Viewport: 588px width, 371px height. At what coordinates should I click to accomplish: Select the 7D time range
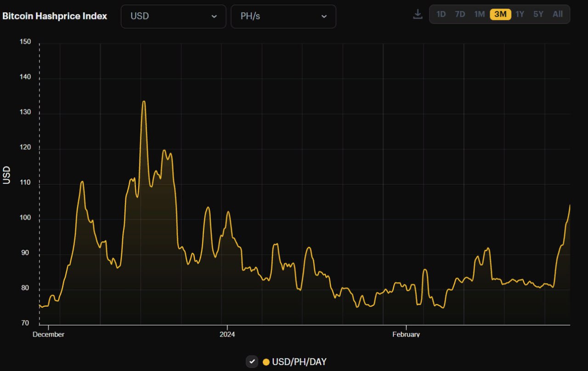pyautogui.click(x=460, y=14)
